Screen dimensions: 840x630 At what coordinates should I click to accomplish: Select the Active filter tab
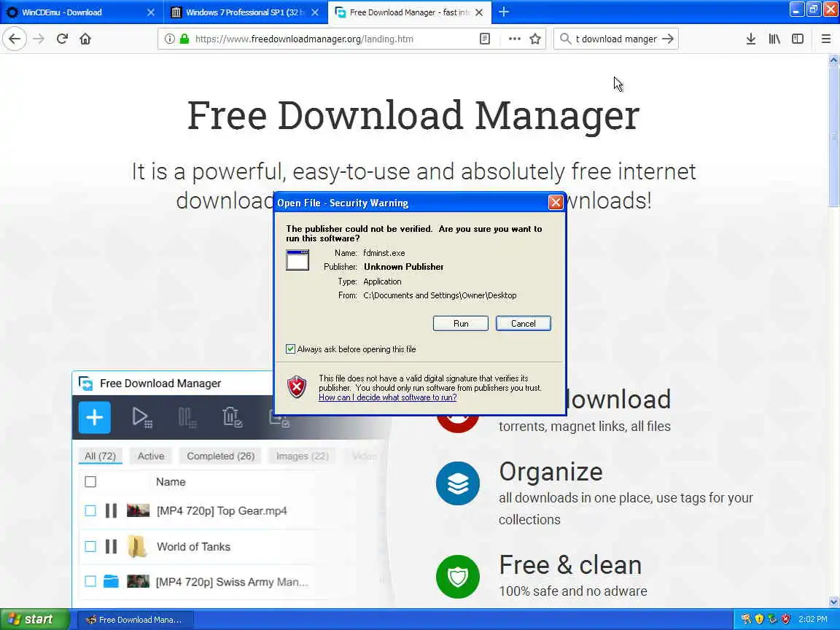click(x=151, y=456)
